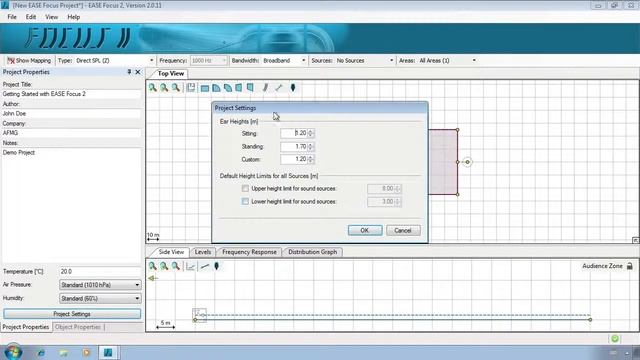Click the Project Title input field
The height and width of the screenshot is (360, 640).
71,94
